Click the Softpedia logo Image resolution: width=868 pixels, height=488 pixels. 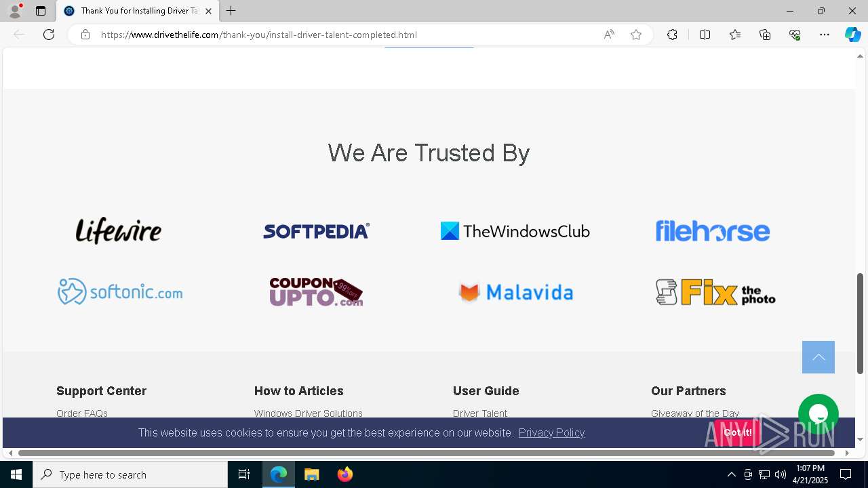tap(316, 231)
